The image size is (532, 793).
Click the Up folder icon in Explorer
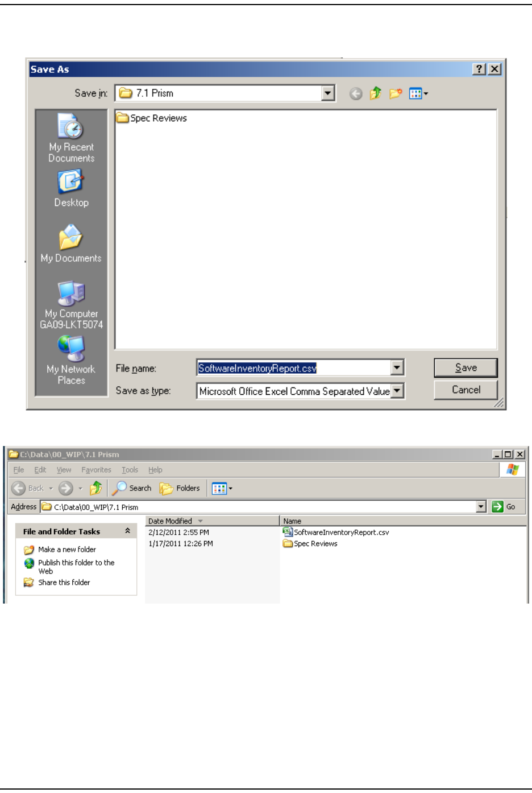coord(96,488)
